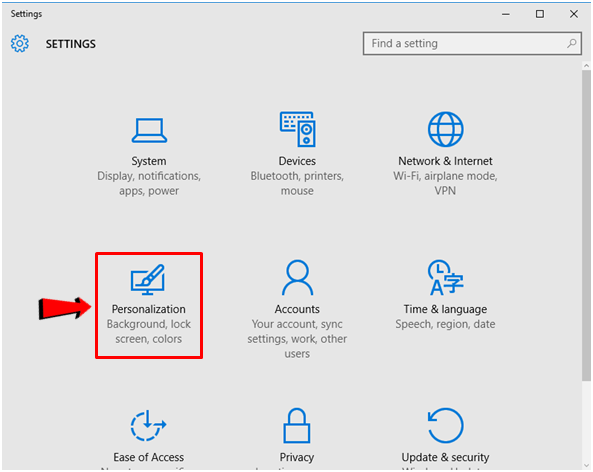593x472 pixels.
Task: Click 'Speech, region, date' description
Action: click(445, 324)
